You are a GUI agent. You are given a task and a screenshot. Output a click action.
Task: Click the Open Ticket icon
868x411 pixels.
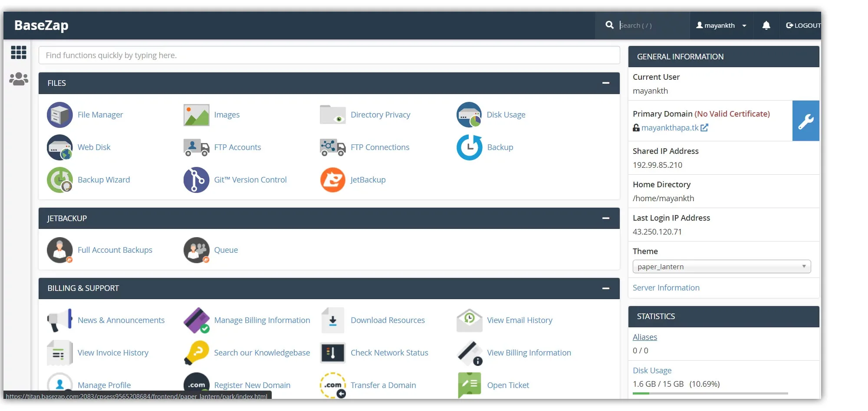pos(469,385)
